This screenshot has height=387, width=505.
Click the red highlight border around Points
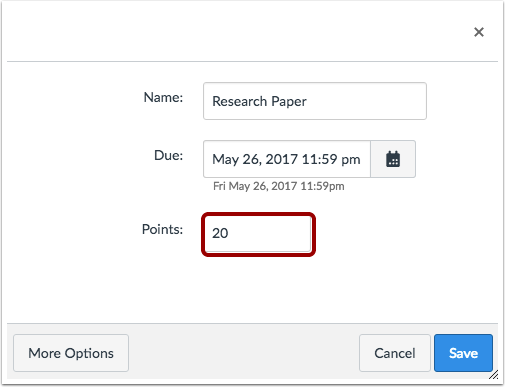point(258,214)
